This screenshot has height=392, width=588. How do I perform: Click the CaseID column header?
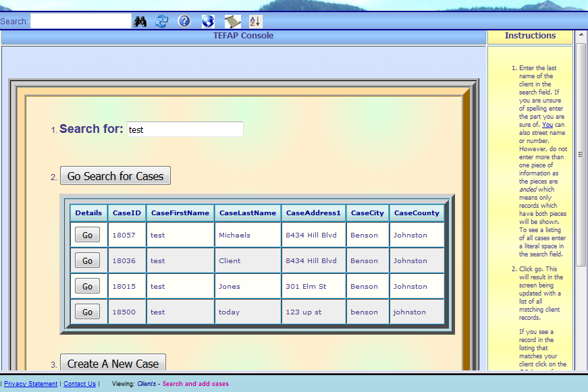127,213
